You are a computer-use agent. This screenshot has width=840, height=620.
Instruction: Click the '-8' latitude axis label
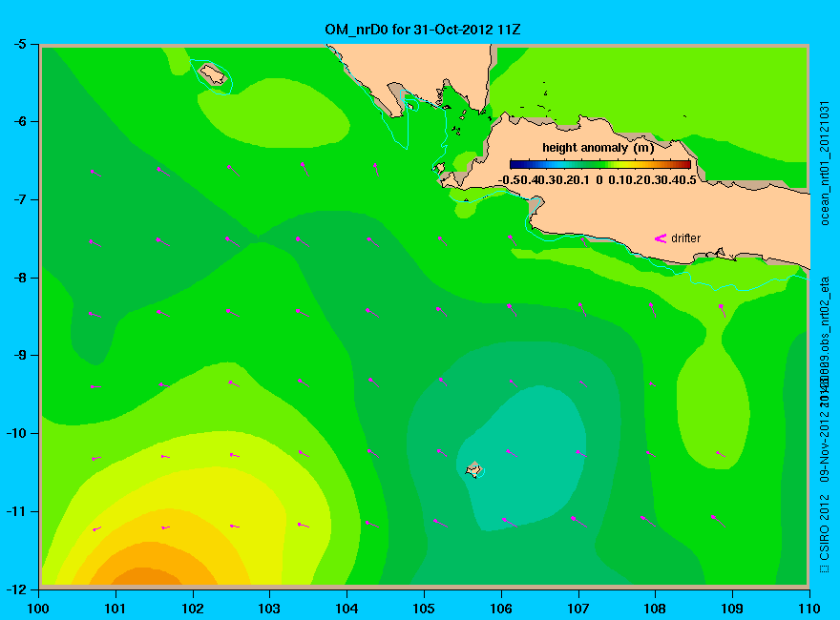pos(20,278)
